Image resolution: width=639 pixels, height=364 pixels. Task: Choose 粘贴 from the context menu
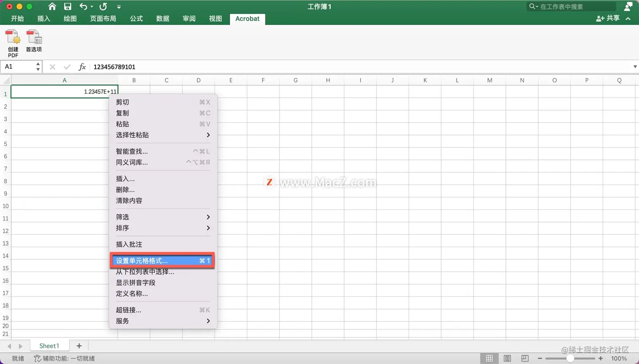(163, 124)
